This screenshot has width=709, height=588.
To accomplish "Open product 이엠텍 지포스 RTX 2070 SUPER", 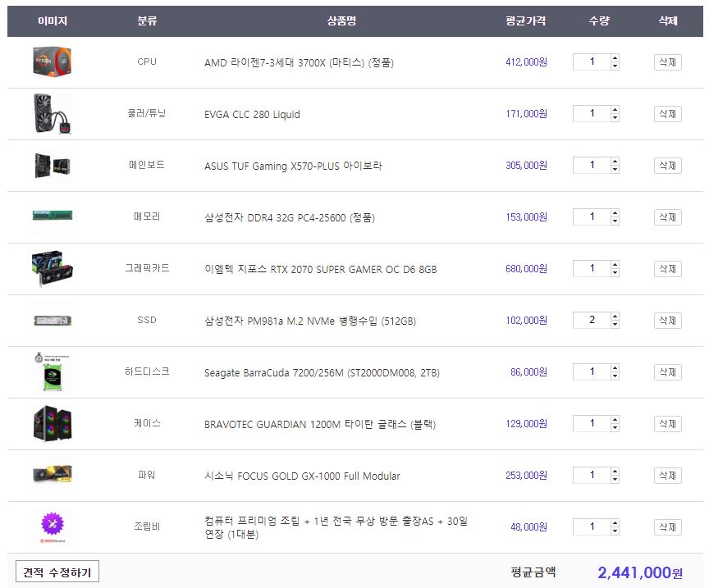I will pyautogui.click(x=321, y=269).
